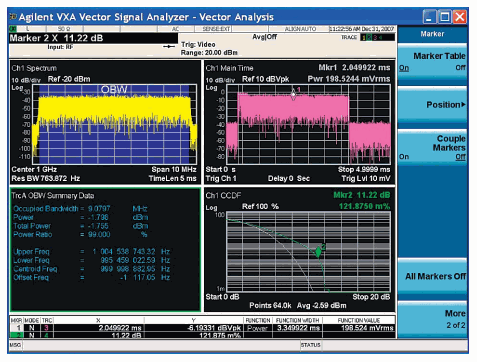
Task: Click Stop 4.9999 ms annotation
Action: pyautogui.click(x=364, y=169)
